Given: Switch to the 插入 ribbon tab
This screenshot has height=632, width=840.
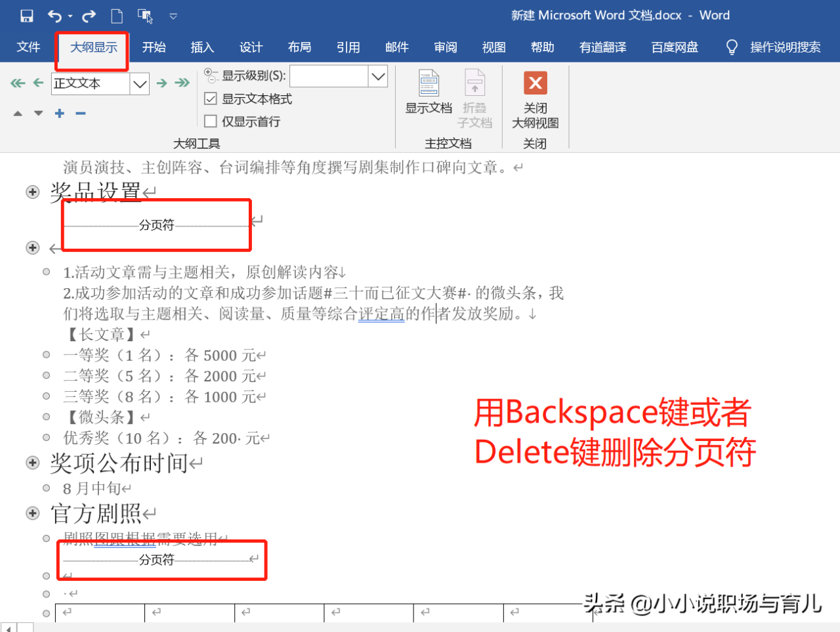Looking at the screenshot, I should [202, 47].
